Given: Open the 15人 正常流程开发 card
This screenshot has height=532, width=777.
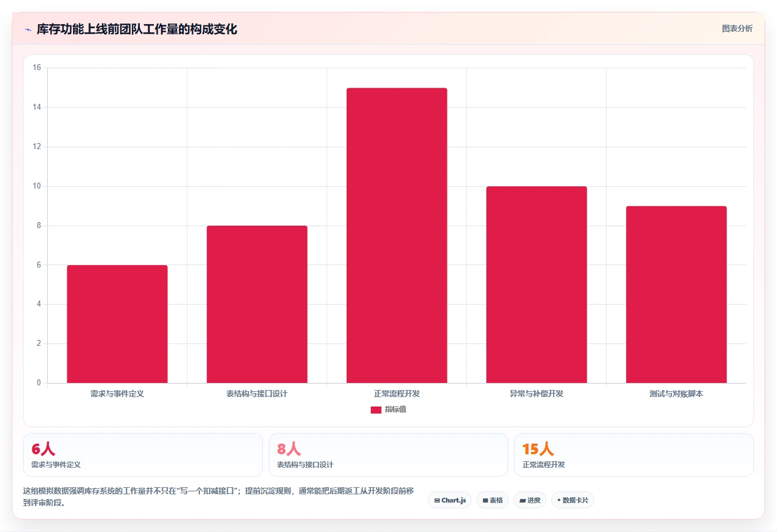Looking at the screenshot, I should (x=634, y=455).
